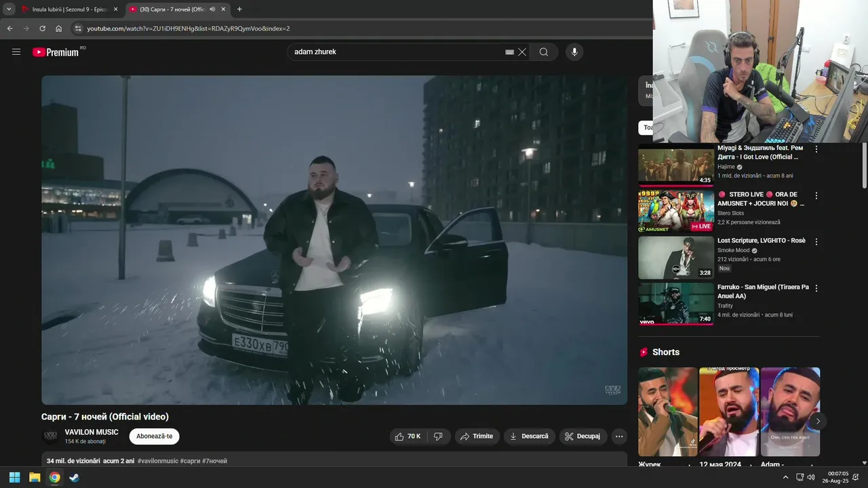
Task: Open File Explorer from taskbar
Action: click(35, 477)
